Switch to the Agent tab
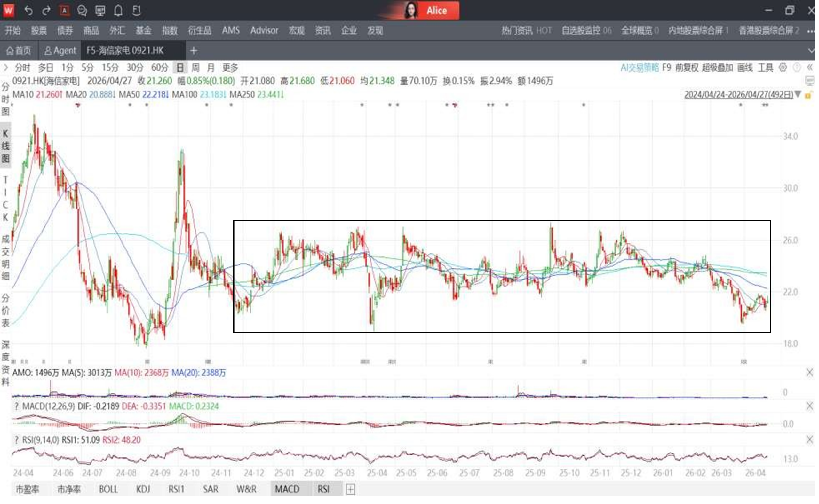 [x=60, y=51]
